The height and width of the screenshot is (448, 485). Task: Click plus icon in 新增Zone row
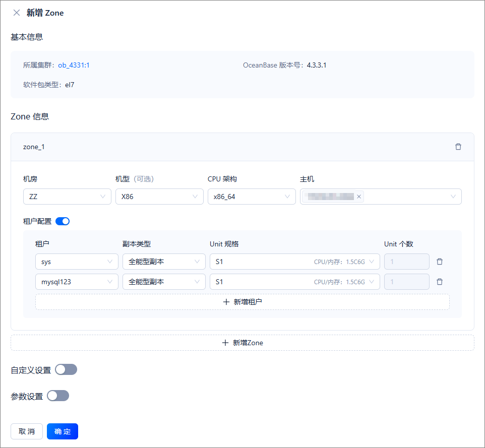[225, 343]
